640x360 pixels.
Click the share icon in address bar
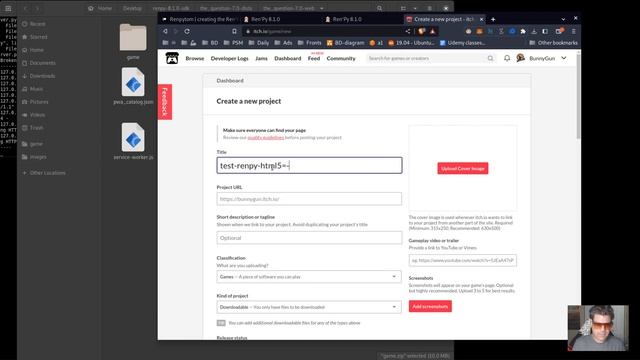click(408, 31)
